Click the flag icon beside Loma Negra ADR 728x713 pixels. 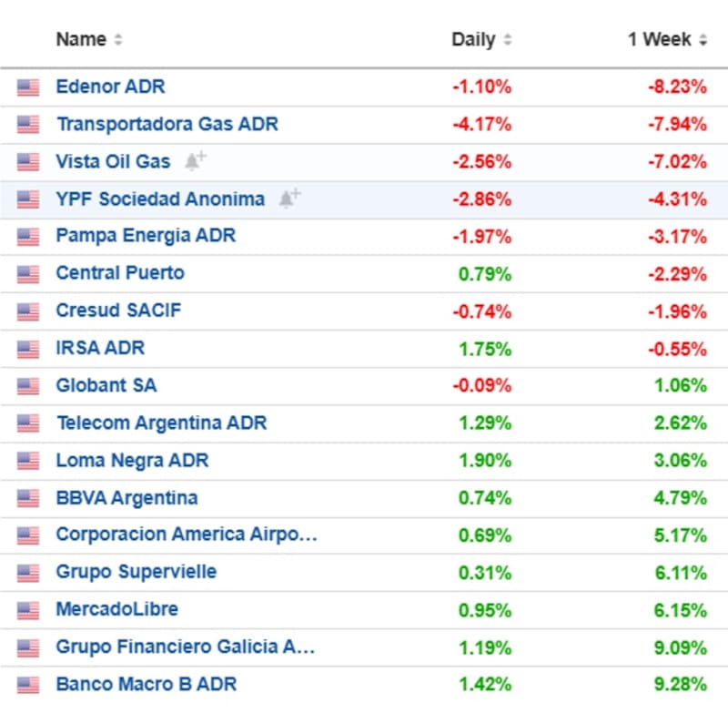click(28, 461)
